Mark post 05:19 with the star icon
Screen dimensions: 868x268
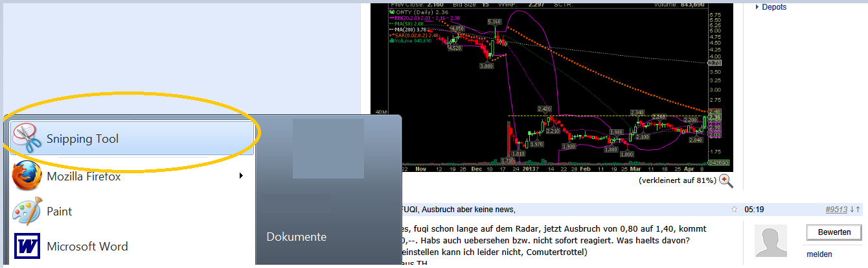point(734,209)
